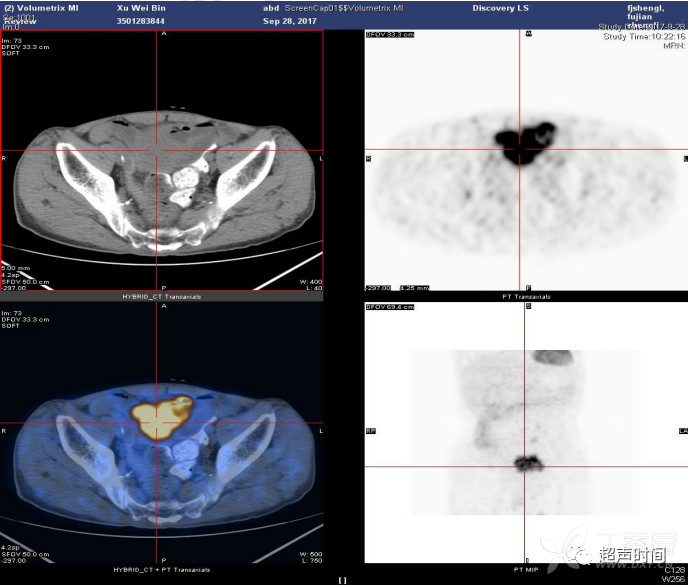This screenshot has height=585, width=688.
Task: Click the HYBRID_CT Transaxials viewport label
Action: (161, 297)
